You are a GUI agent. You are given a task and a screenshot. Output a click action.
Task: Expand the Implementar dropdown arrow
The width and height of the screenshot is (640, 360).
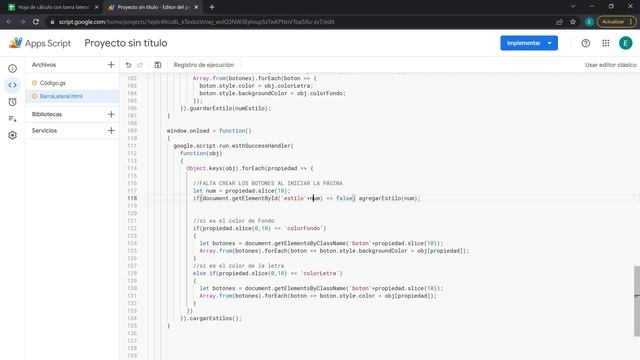(x=550, y=43)
